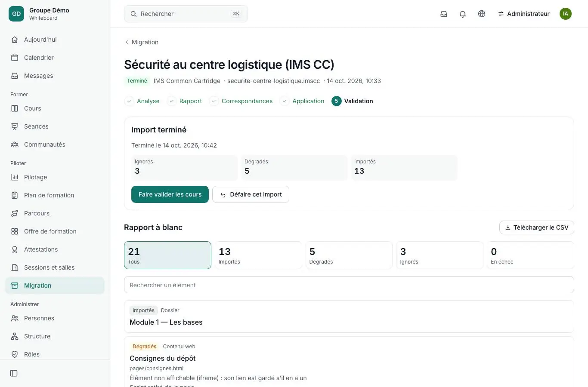
Task: Open Personnes in the sidebar
Action: (55, 318)
